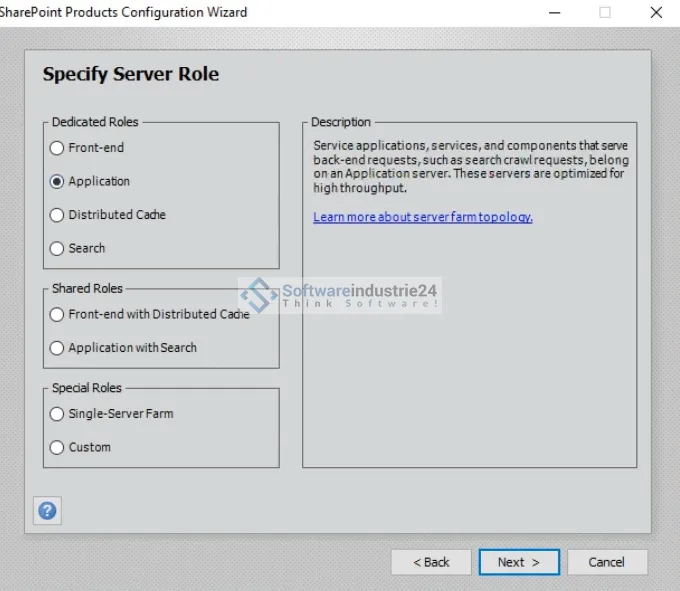680x591 pixels.
Task: Click the Specify Server Role heading
Action: coord(130,74)
